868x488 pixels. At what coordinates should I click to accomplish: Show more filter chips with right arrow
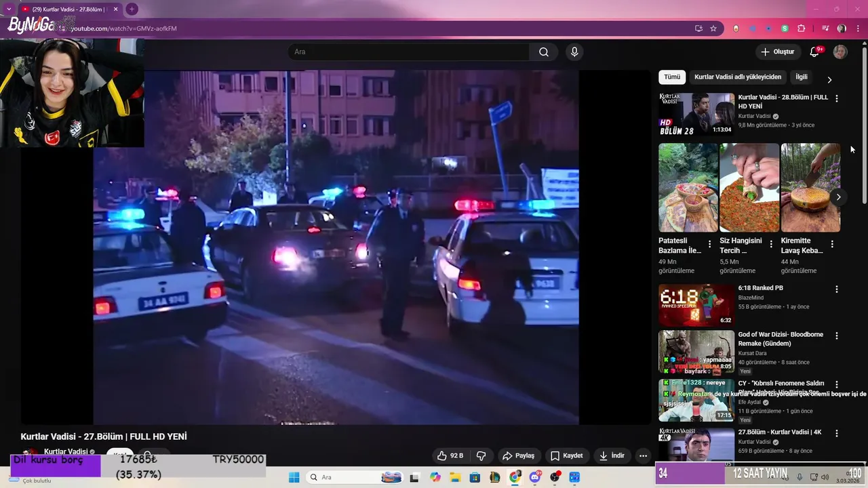[x=829, y=79]
